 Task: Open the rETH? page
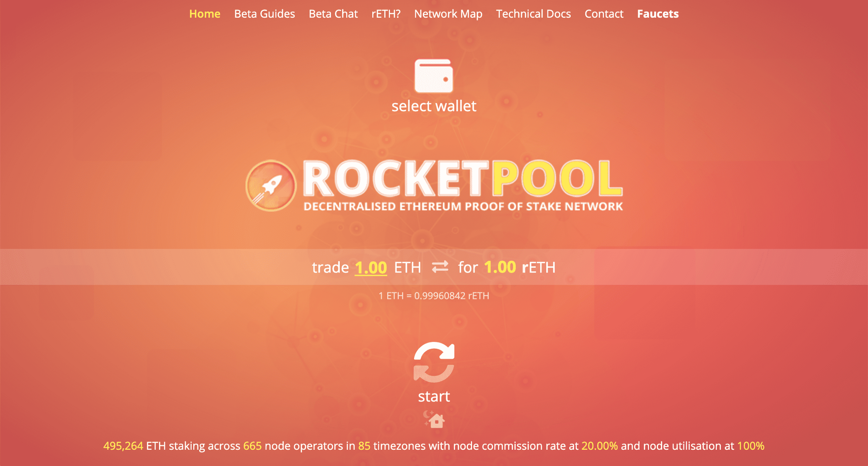(x=386, y=14)
